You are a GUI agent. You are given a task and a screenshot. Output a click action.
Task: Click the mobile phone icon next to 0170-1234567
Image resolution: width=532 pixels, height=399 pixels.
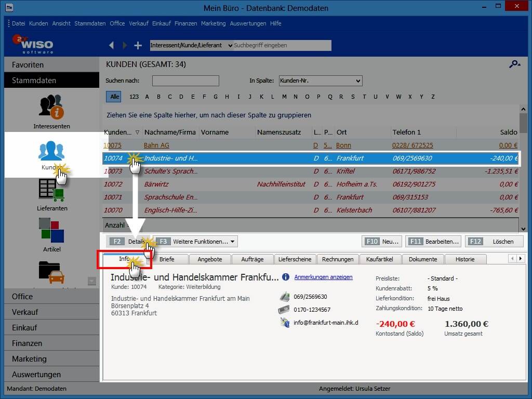[x=284, y=310]
